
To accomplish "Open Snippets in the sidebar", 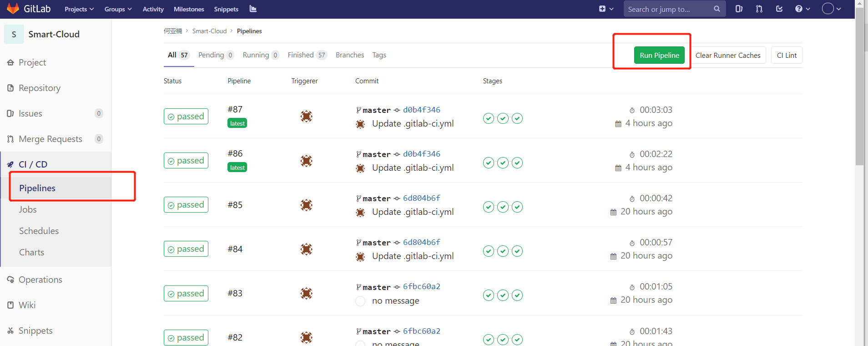I will coord(56,331).
